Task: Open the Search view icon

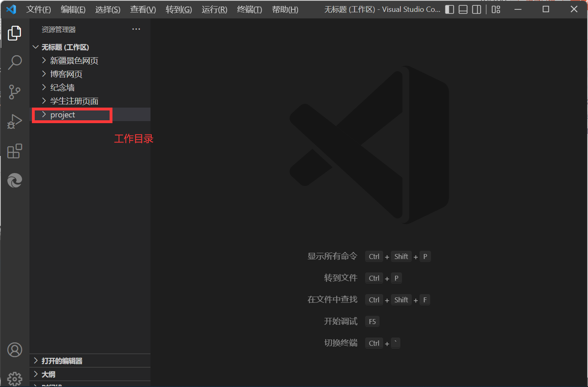Action: pyautogui.click(x=15, y=63)
